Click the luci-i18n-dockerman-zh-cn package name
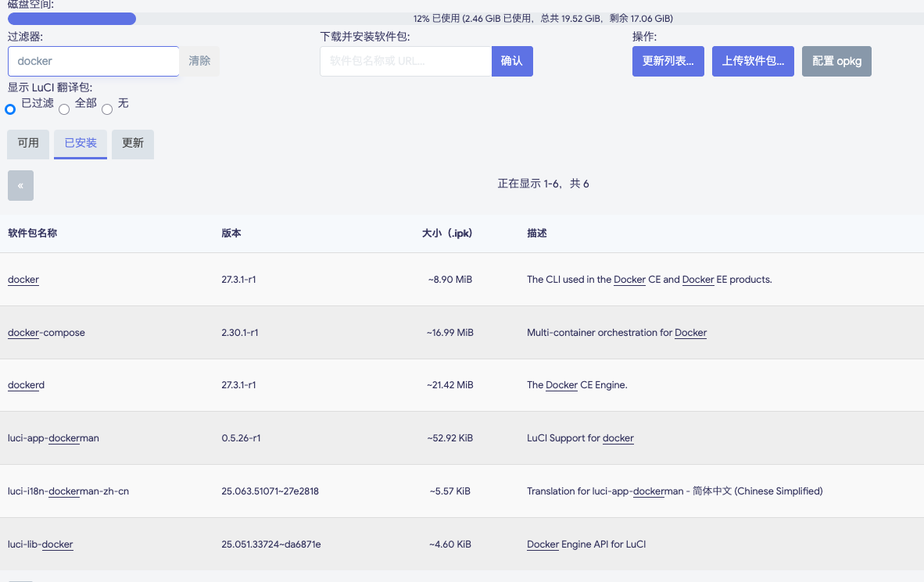924x582 pixels. pos(68,491)
